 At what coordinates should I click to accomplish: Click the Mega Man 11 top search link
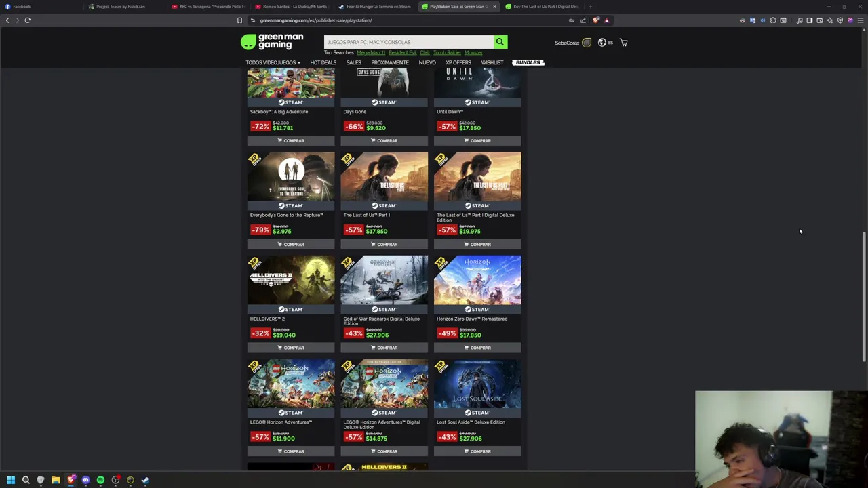click(371, 53)
